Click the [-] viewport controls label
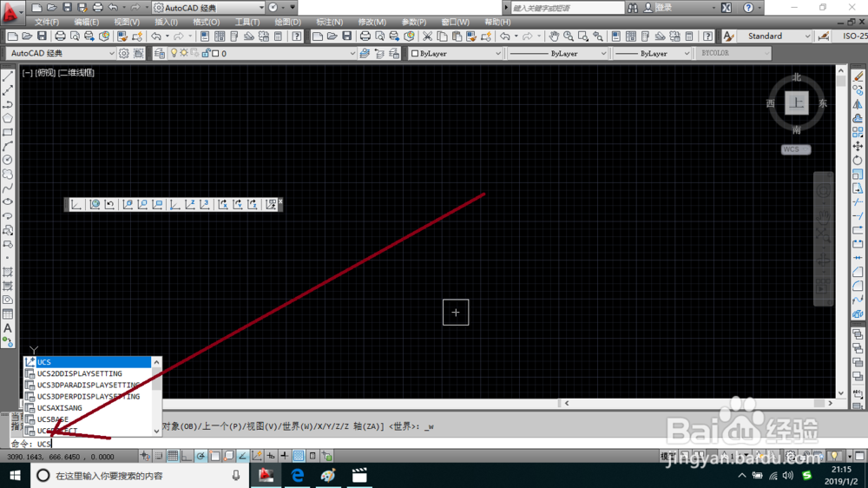Screen dimensions: 868x488 [27, 73]
